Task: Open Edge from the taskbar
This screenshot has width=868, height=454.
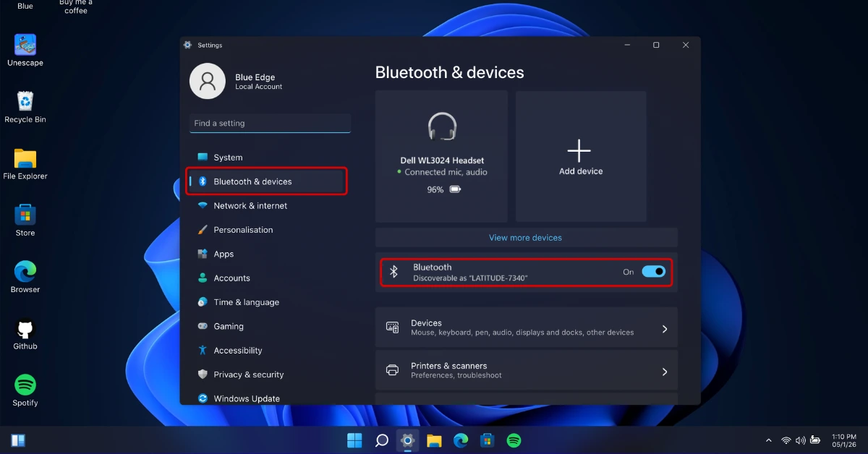Action: pyautogui.click(x=461, y=440)
